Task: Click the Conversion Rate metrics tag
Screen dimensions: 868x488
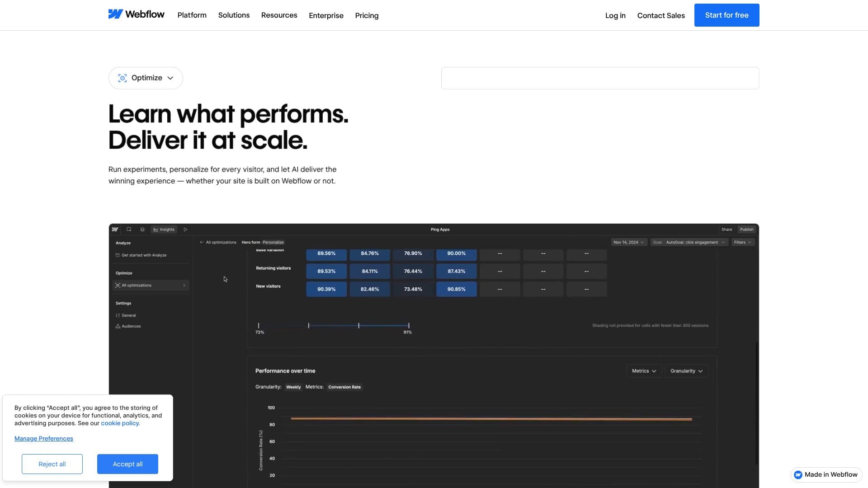Action: point(344,387)
